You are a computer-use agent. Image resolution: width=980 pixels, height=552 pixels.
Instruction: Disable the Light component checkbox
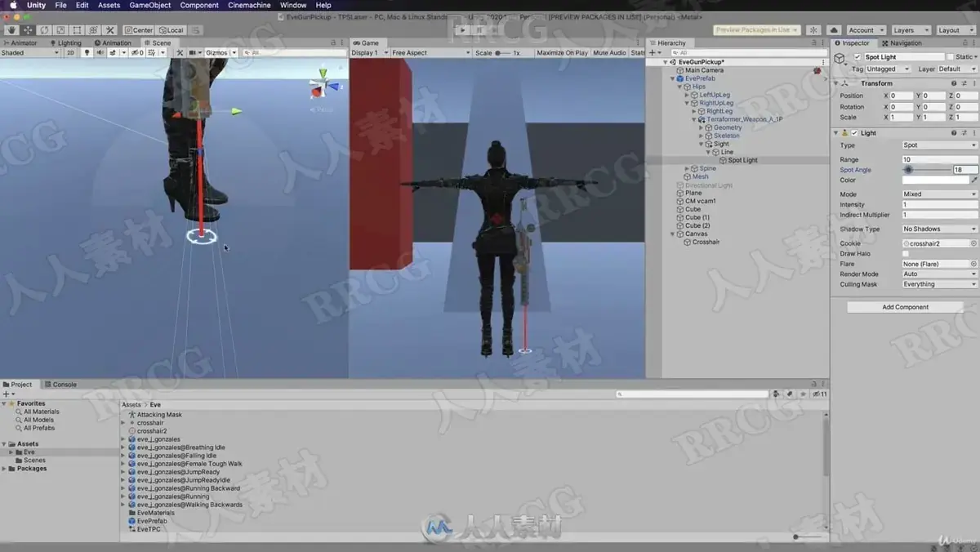pyautogui.click(x=854, y=133)
